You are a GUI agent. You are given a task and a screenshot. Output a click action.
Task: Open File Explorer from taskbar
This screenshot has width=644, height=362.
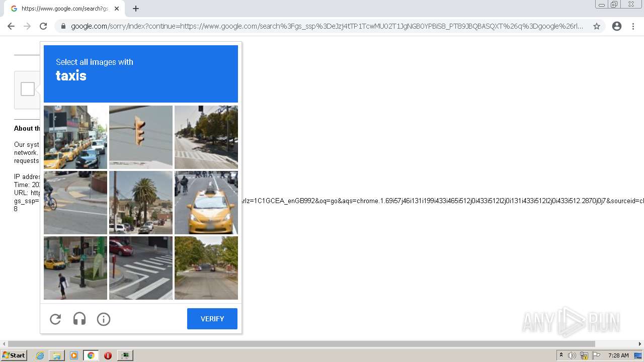[x=57, y=355]
